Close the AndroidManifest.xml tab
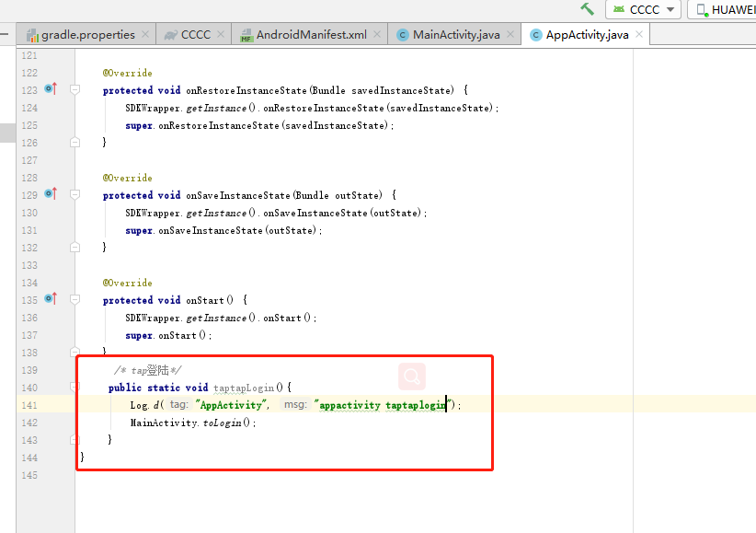 point(377,34)
